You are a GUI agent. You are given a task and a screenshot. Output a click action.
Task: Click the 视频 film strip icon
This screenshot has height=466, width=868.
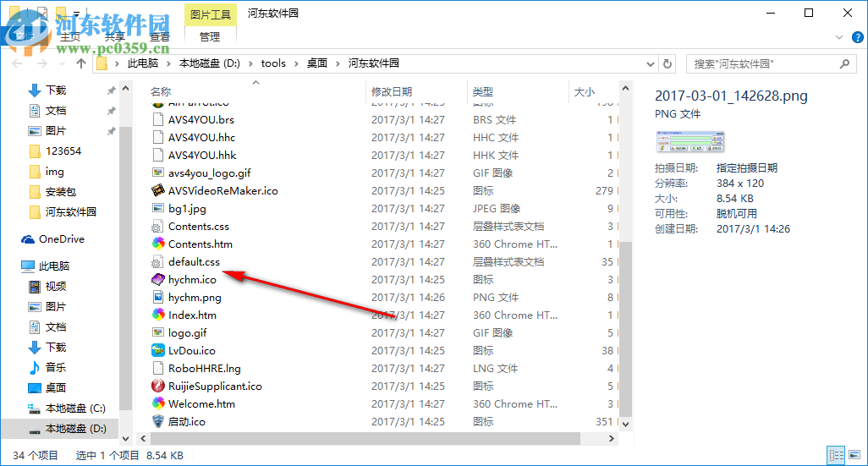coord(35,286)
